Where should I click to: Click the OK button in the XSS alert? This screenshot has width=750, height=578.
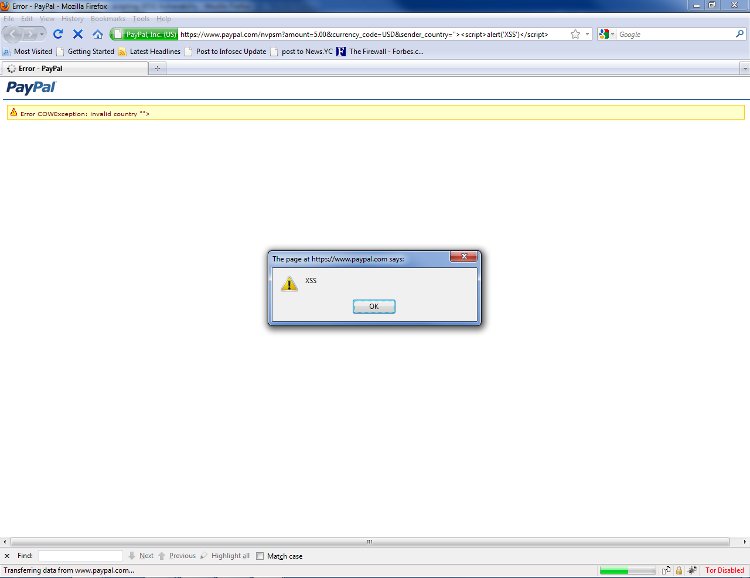[x=374, y=306]
